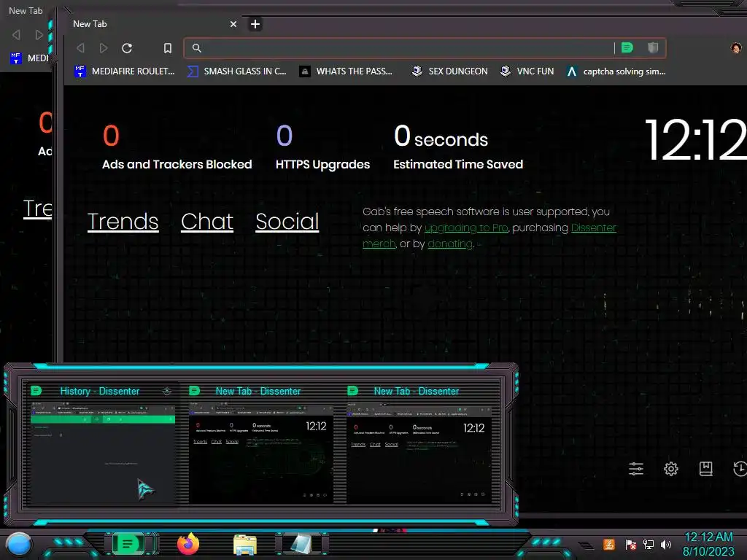Launch Firefox from the taskbar

[x=188, y=544]
